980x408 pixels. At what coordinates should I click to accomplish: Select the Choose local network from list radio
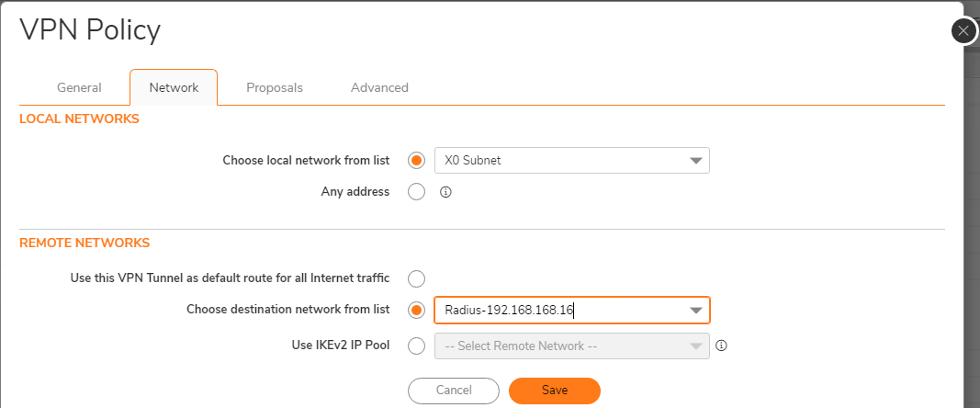coord(416,161)
